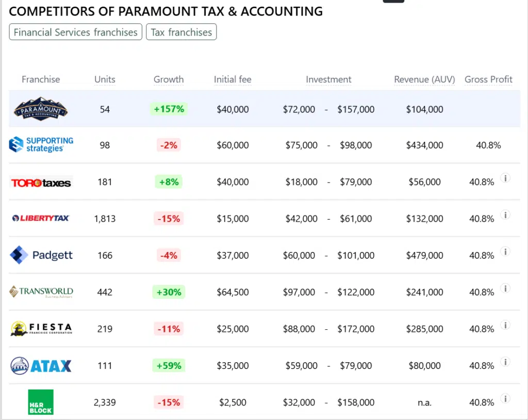Select the Gross Profit column header
This screenshot has width=528, height=420.
pos(488,79)
